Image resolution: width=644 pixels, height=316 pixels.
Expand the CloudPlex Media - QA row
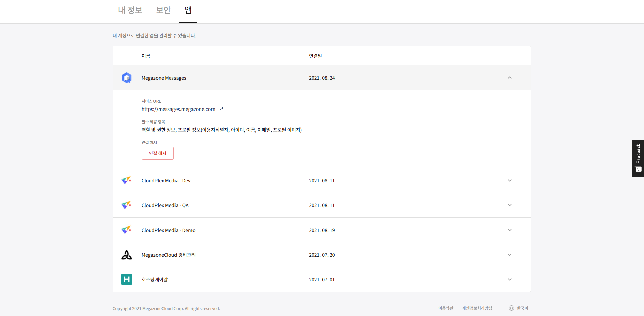(x=509, y=205)
